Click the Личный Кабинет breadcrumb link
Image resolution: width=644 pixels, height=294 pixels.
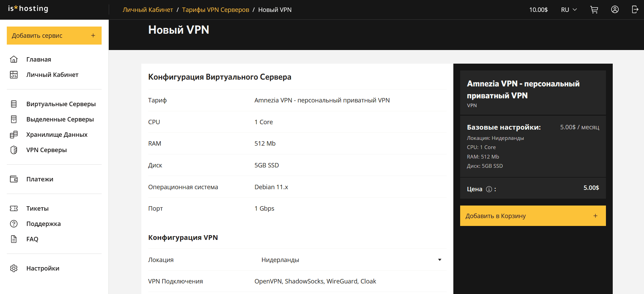coord(148,10)
